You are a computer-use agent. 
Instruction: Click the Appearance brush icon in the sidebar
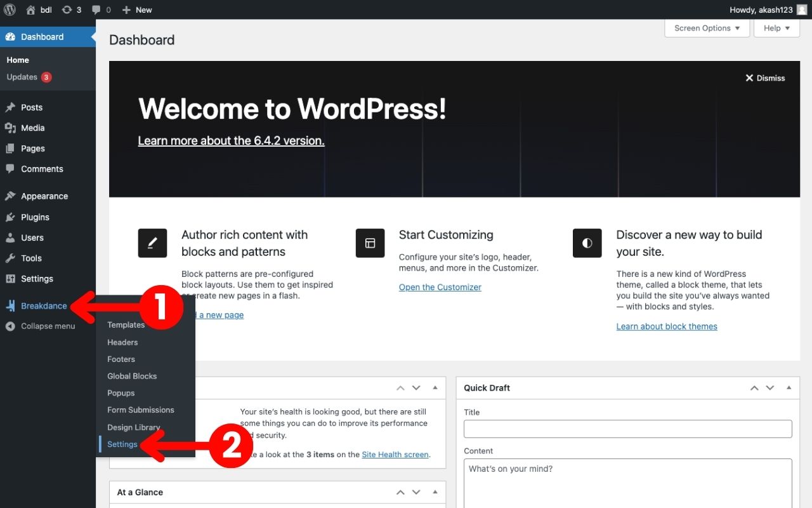pyautogui.click(x=10, y=196)
